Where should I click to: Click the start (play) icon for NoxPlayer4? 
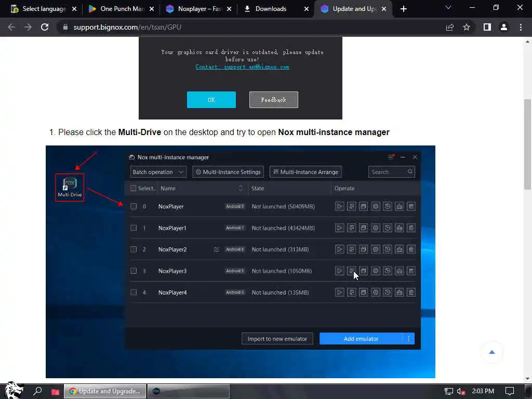tap(339, 292)
